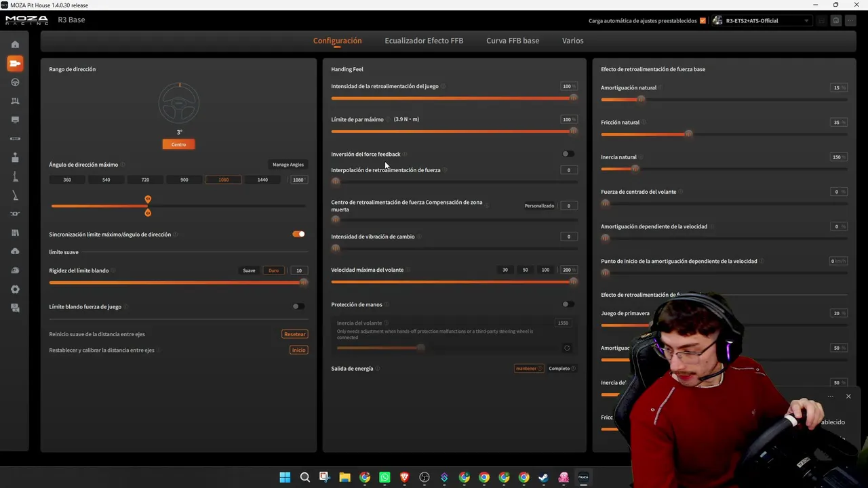Select the 540 degree angle preset
The width and height of the screenshot is (868, 488).
(106, 180)
